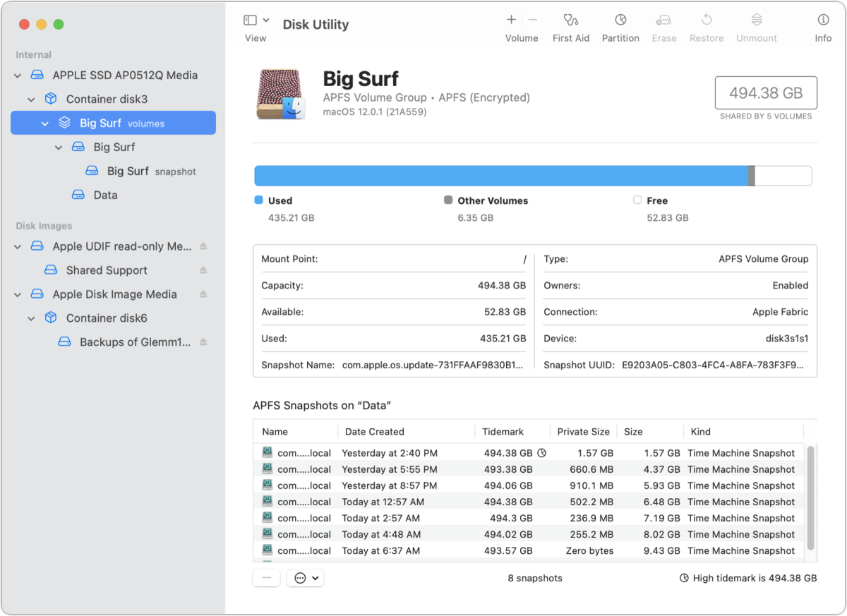Eject the Shared Support disk image
This screenshot has width=847, height=616.
(x=203, y=270)
